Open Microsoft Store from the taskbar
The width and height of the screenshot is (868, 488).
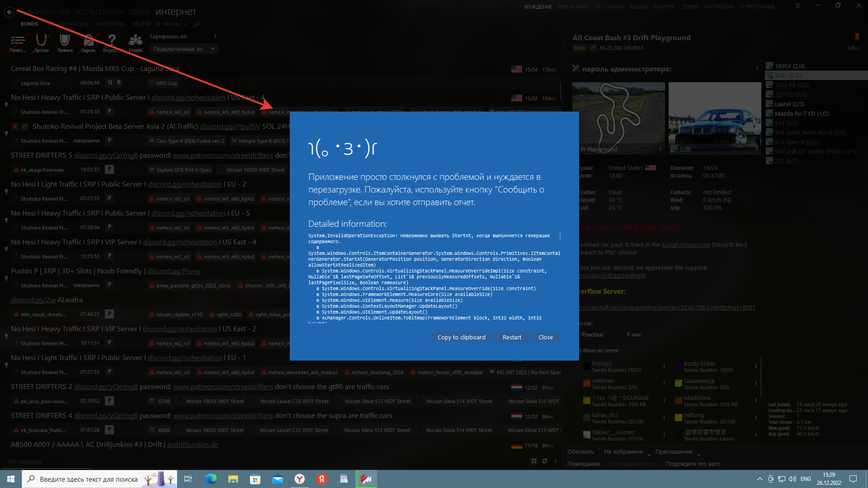(255, 479)
